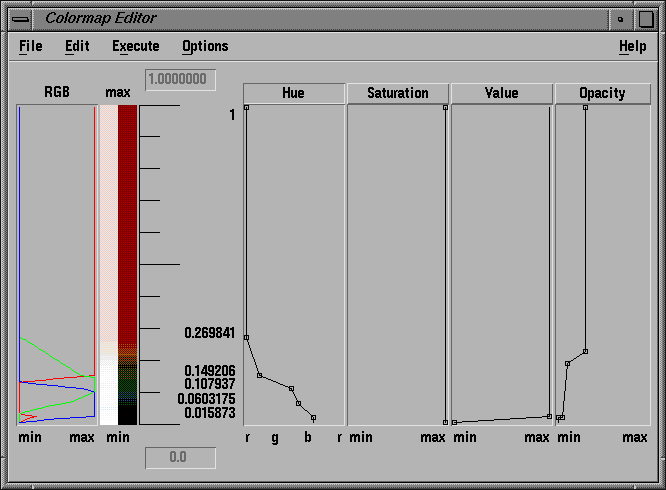Click the minimize dot button in title bar
The width and height of the screenshot is (666, 490).
pos(621,18)
